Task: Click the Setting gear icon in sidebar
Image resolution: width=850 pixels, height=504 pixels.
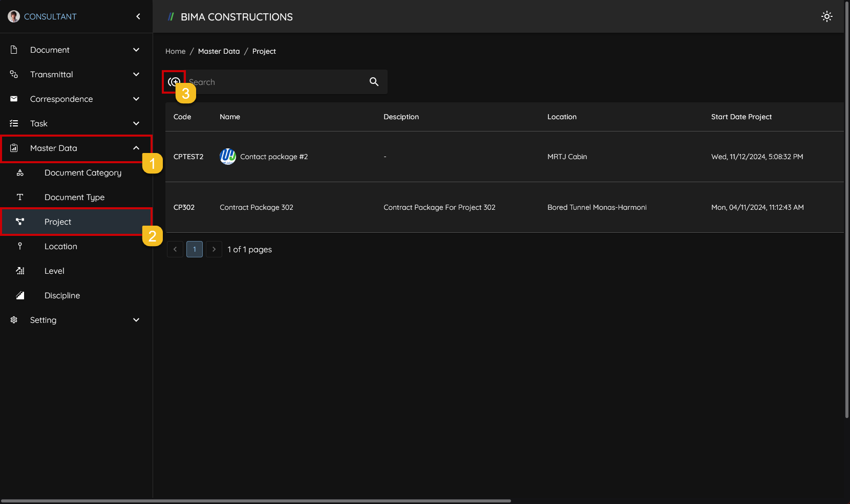Action: coord(14,320)
